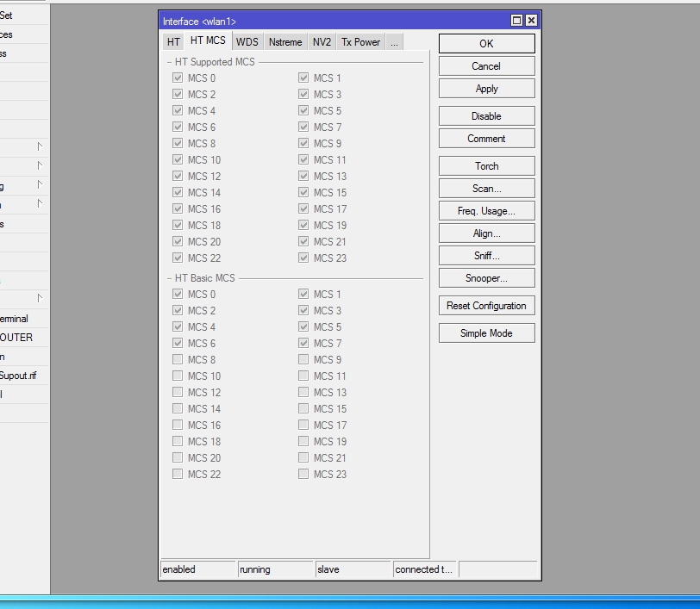The height and width of the screenshot is (609, 700).
Task: Enable HT Basic MCS 22 checkbox
Action: click(178, 474)
